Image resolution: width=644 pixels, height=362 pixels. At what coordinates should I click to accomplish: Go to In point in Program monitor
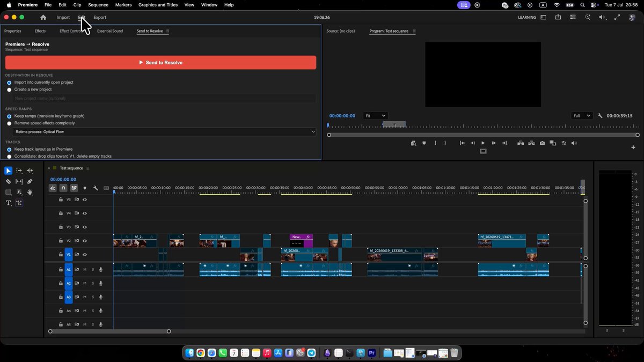(x=462, y=143)
